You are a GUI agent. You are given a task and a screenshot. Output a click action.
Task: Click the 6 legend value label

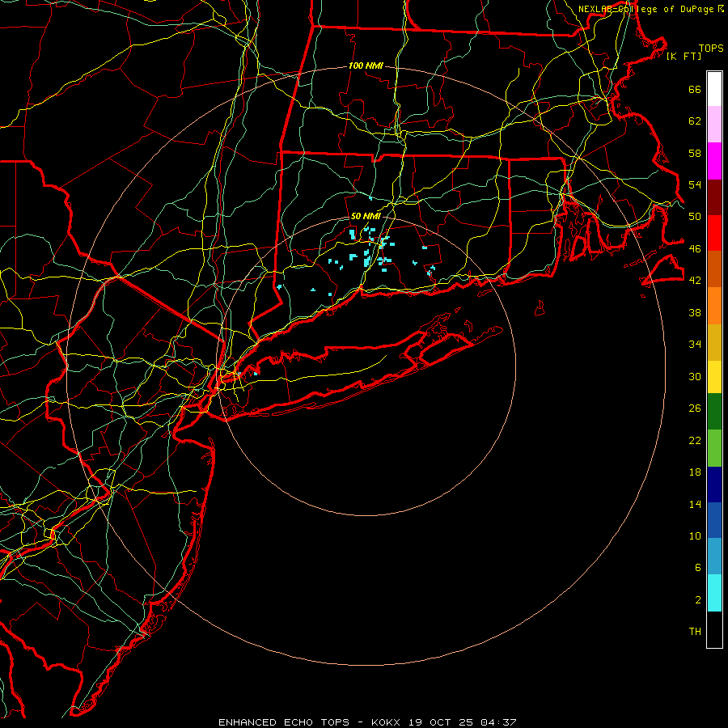pos(698,567)
